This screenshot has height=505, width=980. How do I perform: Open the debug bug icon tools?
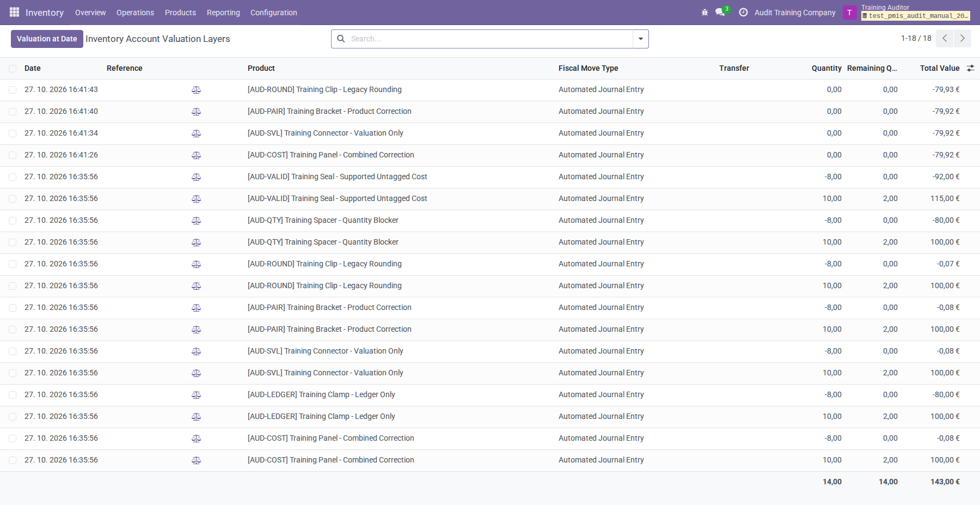tap(705, 13)
